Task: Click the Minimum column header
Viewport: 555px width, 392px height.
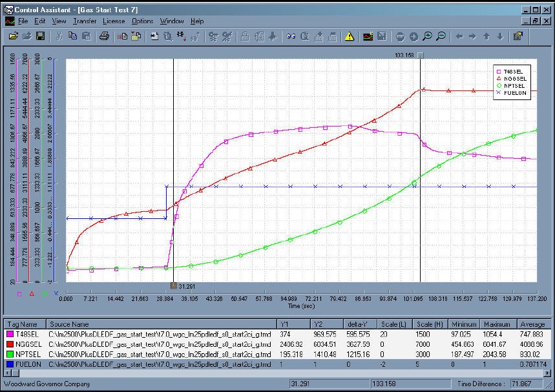Action: point(464,324)
